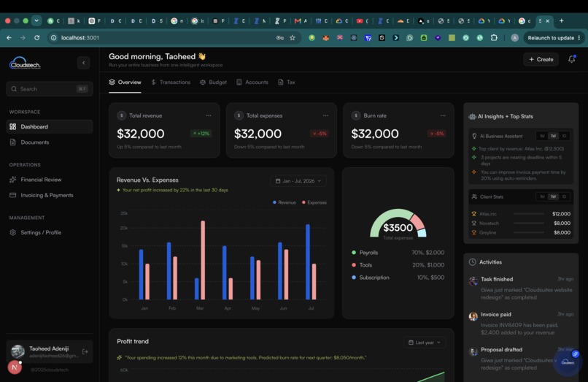Click the +12% revenue badge
The width and height of the screenshot is (588, 382).
(201, 134)
